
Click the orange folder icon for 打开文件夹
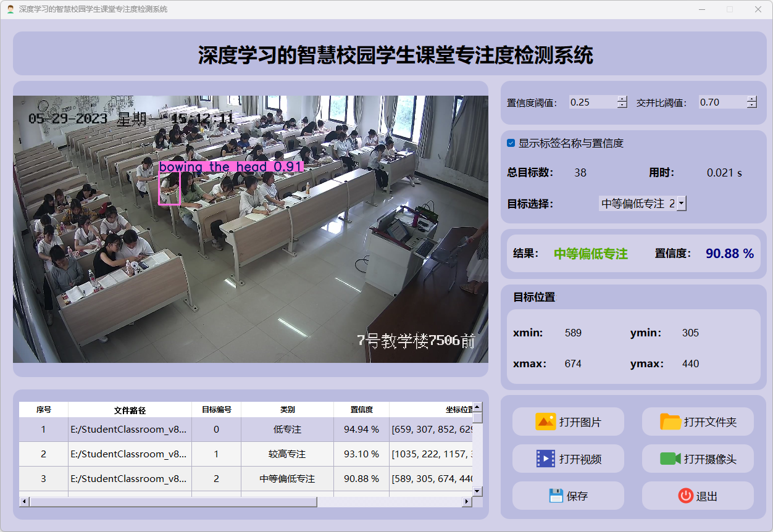pyautogui.click(x=671, y=422)
